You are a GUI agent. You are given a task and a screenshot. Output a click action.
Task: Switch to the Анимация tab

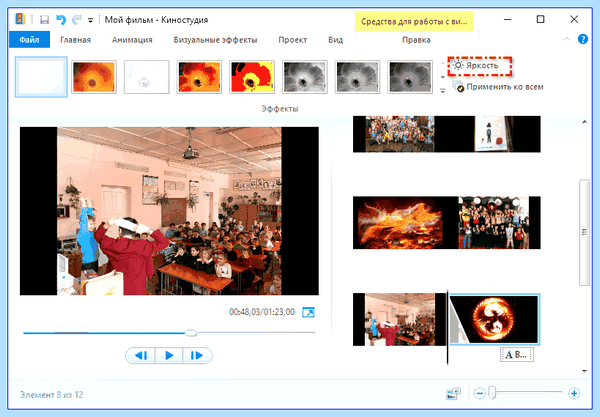[132, 40]
